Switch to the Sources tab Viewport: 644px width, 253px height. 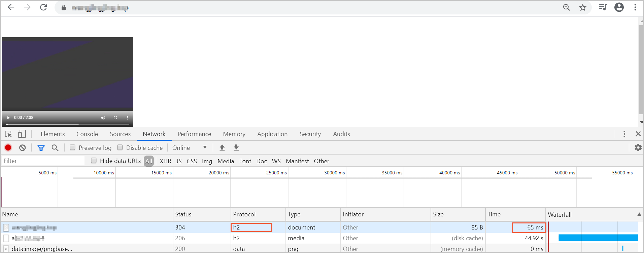120,134
